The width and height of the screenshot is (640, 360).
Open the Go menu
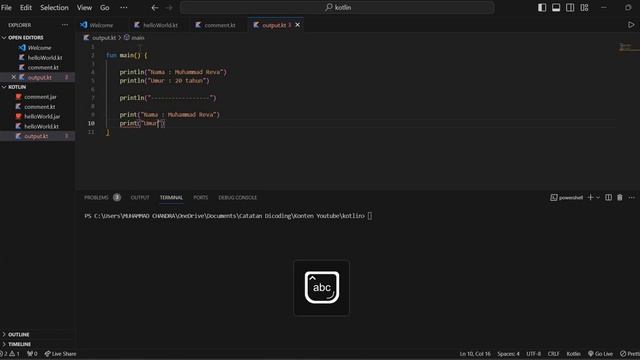104,7
